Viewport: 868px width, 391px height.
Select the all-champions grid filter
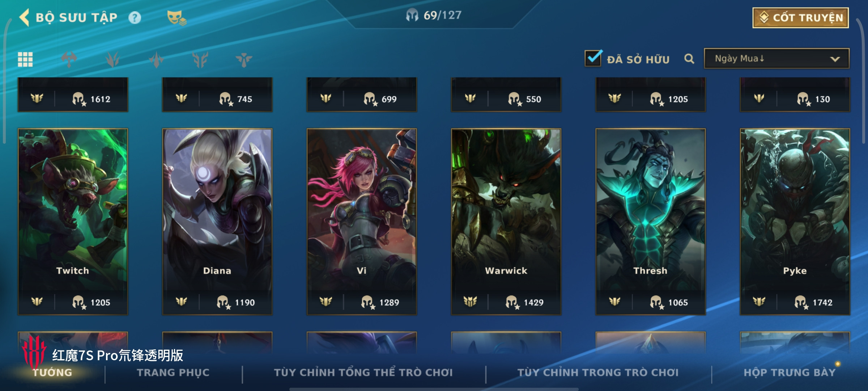(25, 59)
